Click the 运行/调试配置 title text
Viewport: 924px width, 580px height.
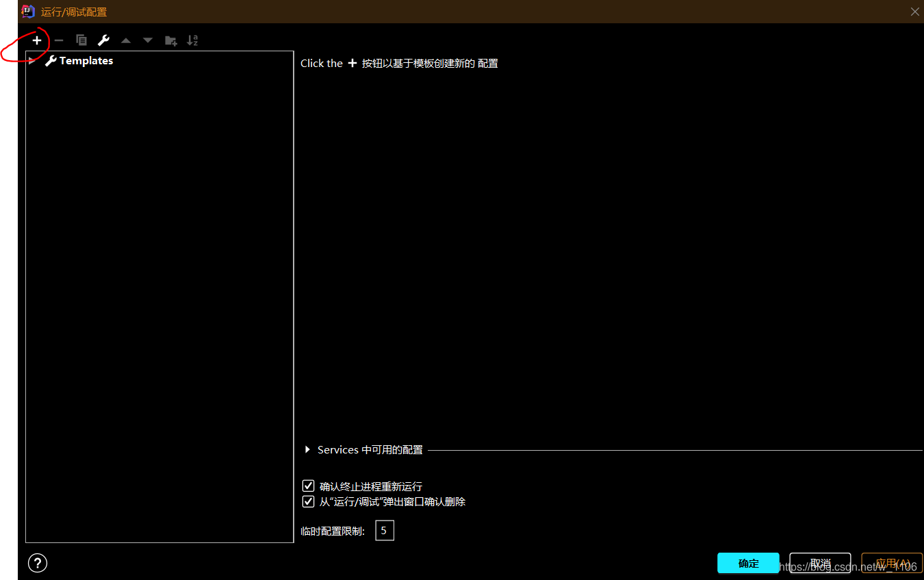pos(74,12)
